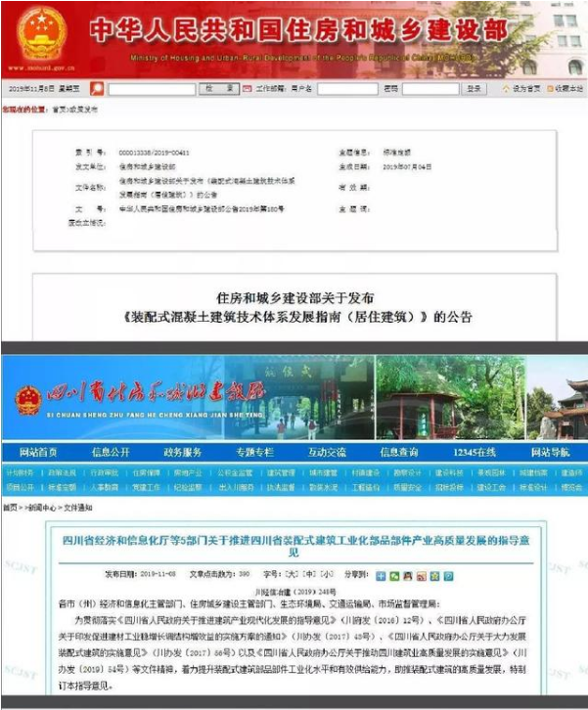Focus the 用户名 username field
Screen dimensions: 588x710
[x=347, y=89]
